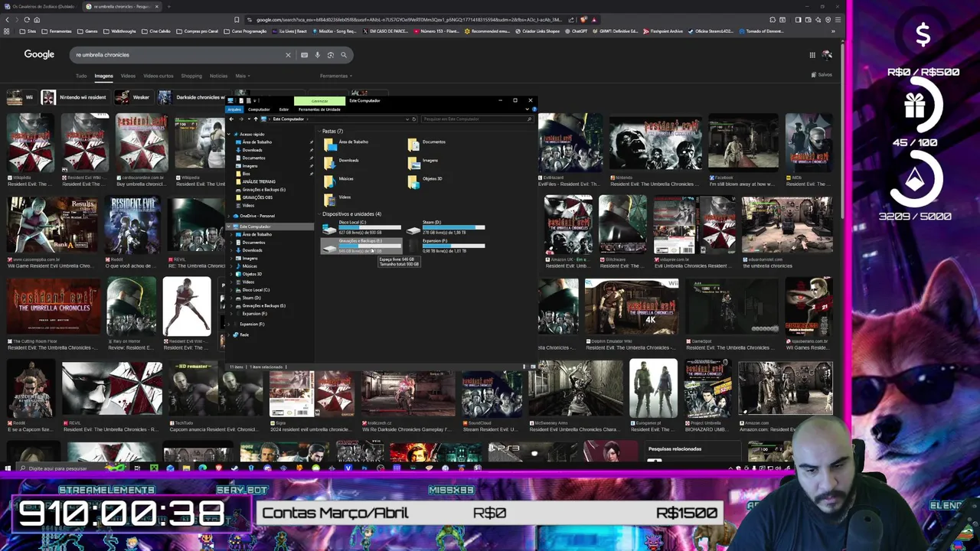Open the Google account avatar menu
This screenshot has width=980, height=551.
click(x=827, y=55)
